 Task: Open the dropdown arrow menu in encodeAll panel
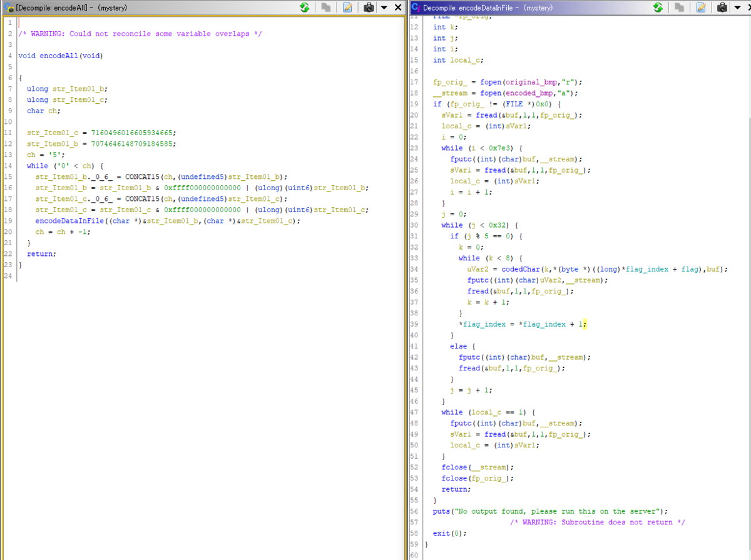point(384,8)
